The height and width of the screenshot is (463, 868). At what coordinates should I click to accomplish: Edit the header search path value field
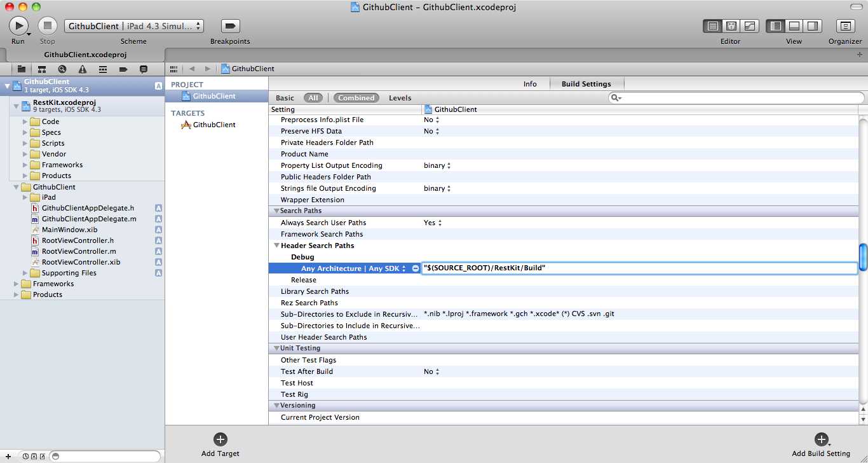[639, 268]
